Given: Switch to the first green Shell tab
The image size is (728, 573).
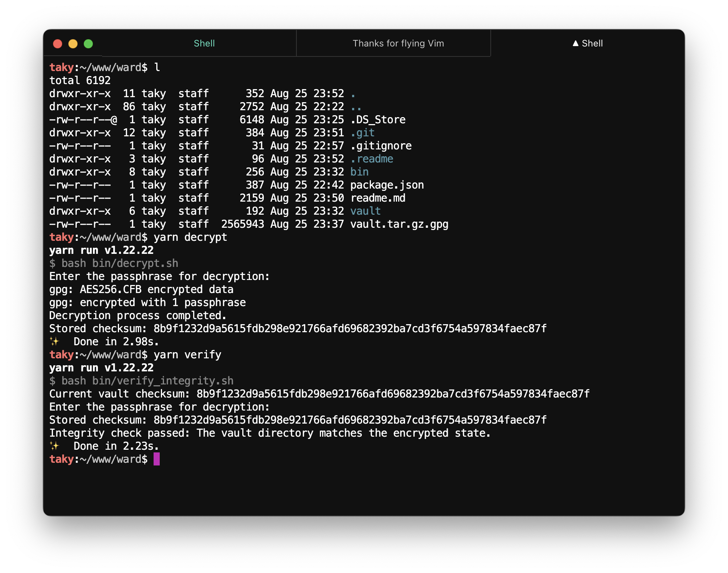Looking at the screenshot, I should point(204,43).
